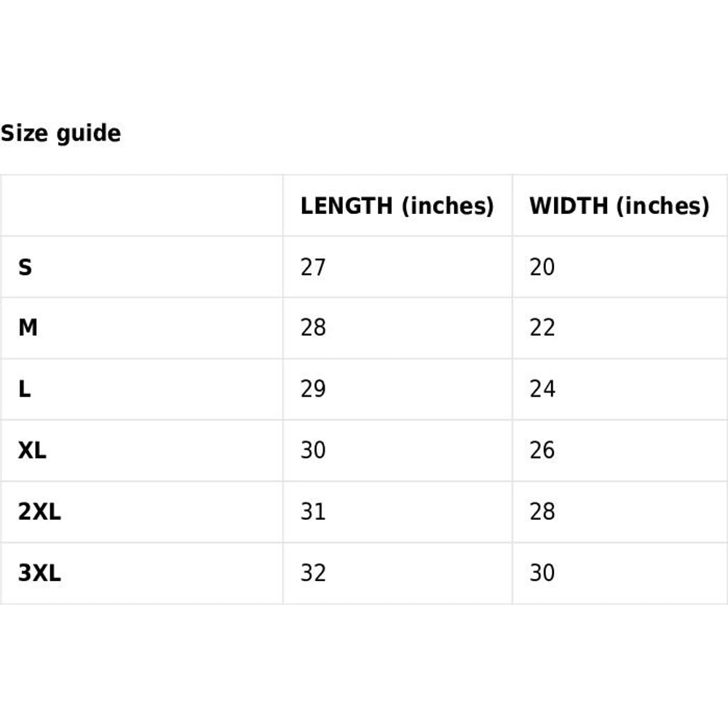This screenshot has width=728, height=728.
Task: Click length value 29 for size L
Action: [313, 389]
